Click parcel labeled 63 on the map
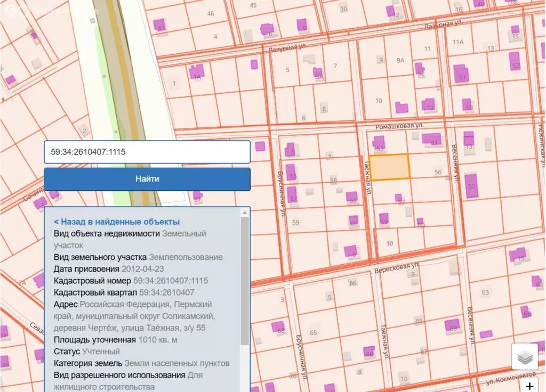The width and height of the screenshot is (546, 392). point(485,292)
